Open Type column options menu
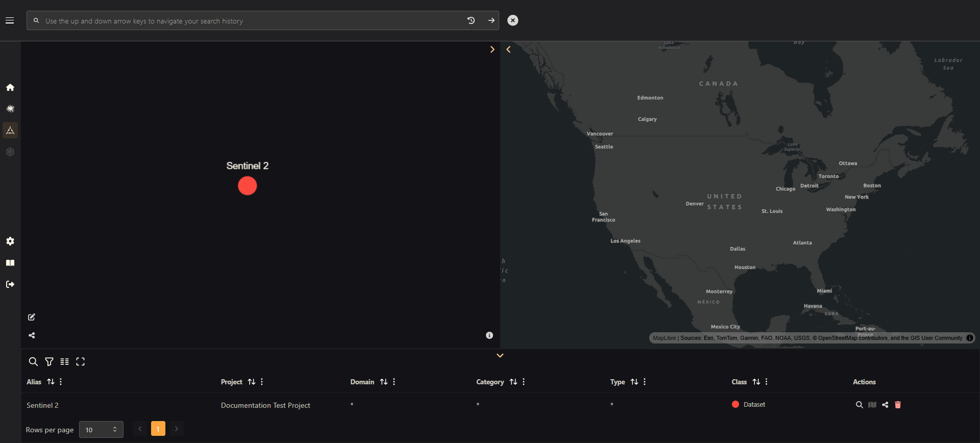The image size is (980, 443). pos(645,382)
